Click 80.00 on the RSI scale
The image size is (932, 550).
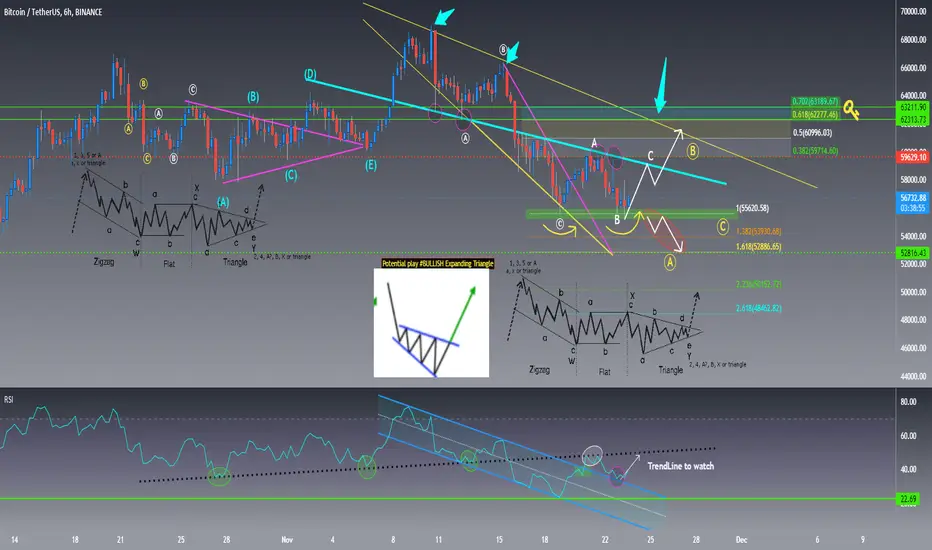908,402
